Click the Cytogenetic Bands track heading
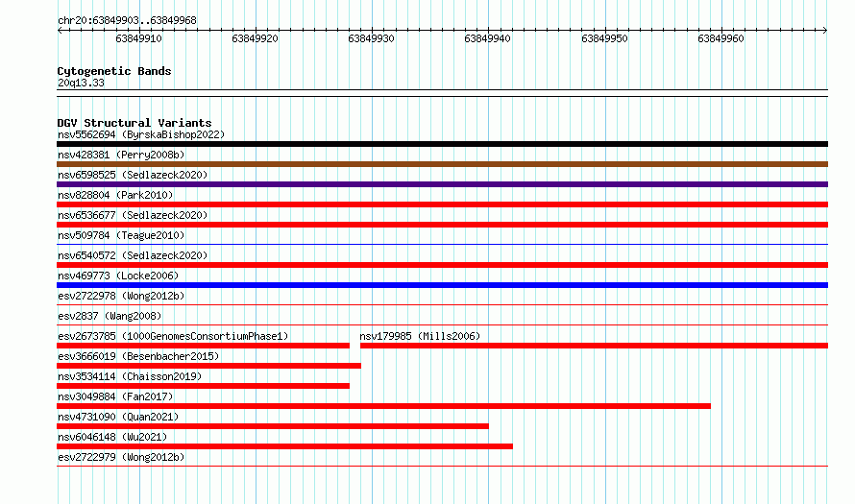Viewport: 855px width, 504px height. coord(114,71)
